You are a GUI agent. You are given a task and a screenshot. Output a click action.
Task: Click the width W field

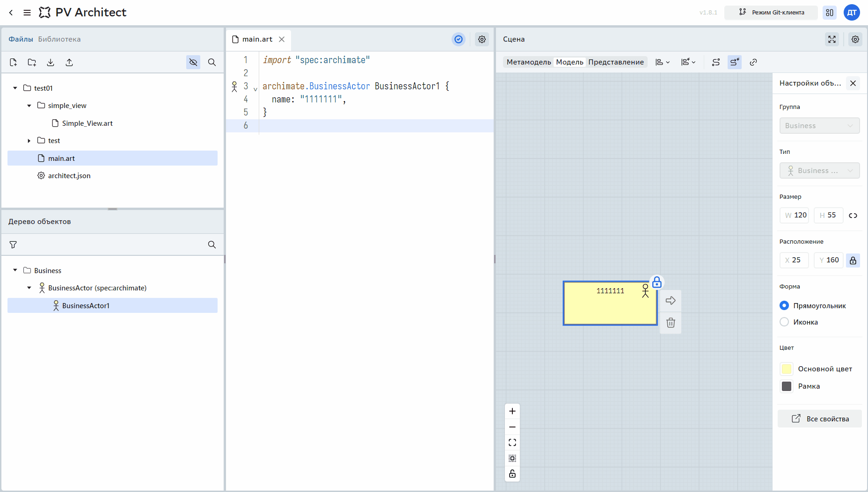pyautogui.click(x=794, y=215)
